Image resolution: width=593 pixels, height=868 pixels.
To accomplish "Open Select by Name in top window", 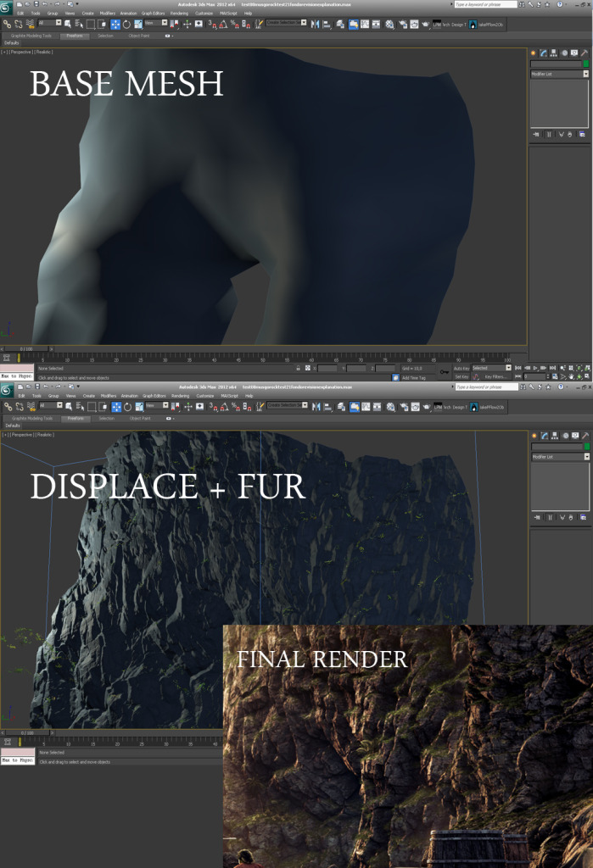I will 79,24.
